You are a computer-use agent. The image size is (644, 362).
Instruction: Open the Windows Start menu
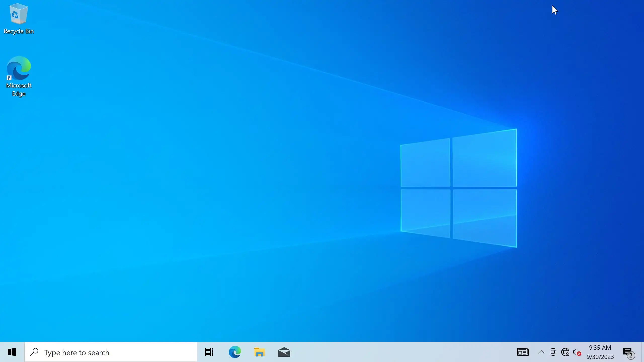[x=12, y=352]
